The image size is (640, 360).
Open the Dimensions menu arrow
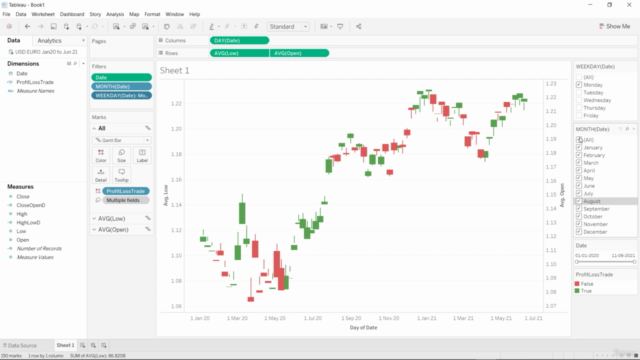tap(83, 64)
